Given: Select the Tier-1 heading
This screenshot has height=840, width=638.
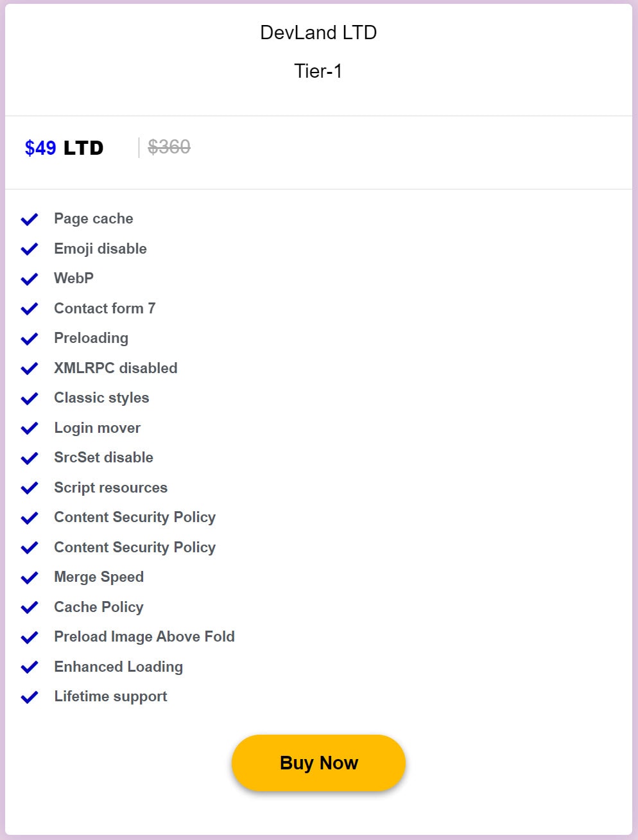Looking at the screenshot, I should click(318, 71).
